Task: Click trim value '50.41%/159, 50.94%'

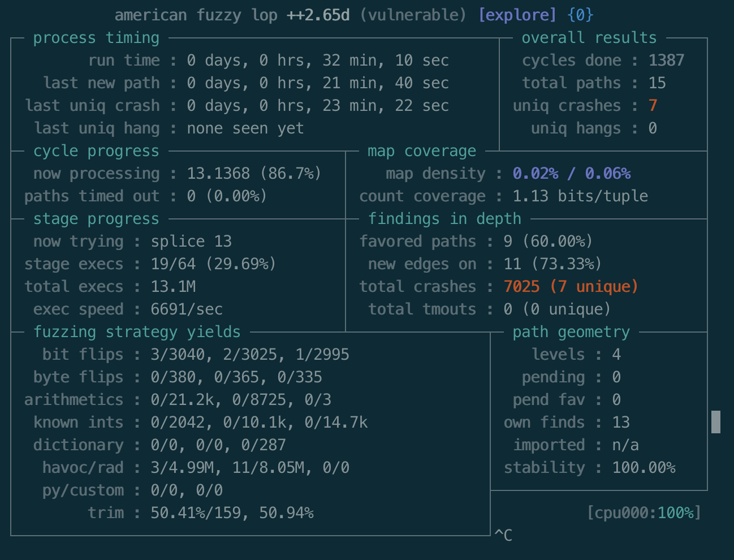Action: [x=232, y=513]
